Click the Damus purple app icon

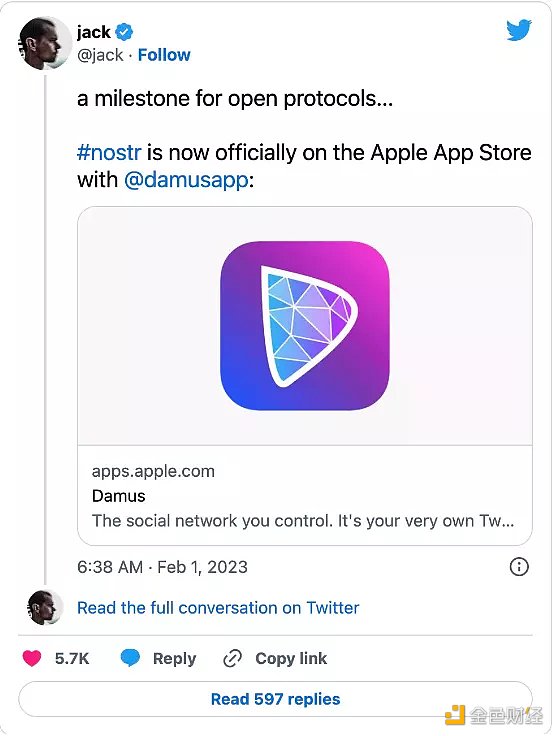[x=305, y=325]
